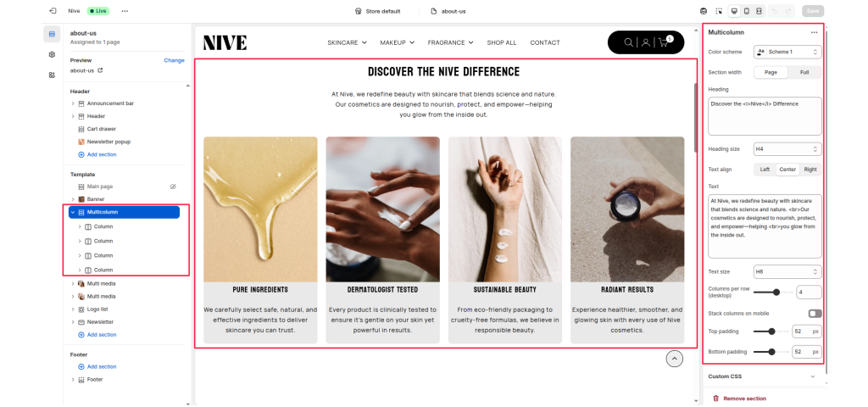Switch to desktop preview icon
The image size is (868, 407).
(x=735, y=11)
